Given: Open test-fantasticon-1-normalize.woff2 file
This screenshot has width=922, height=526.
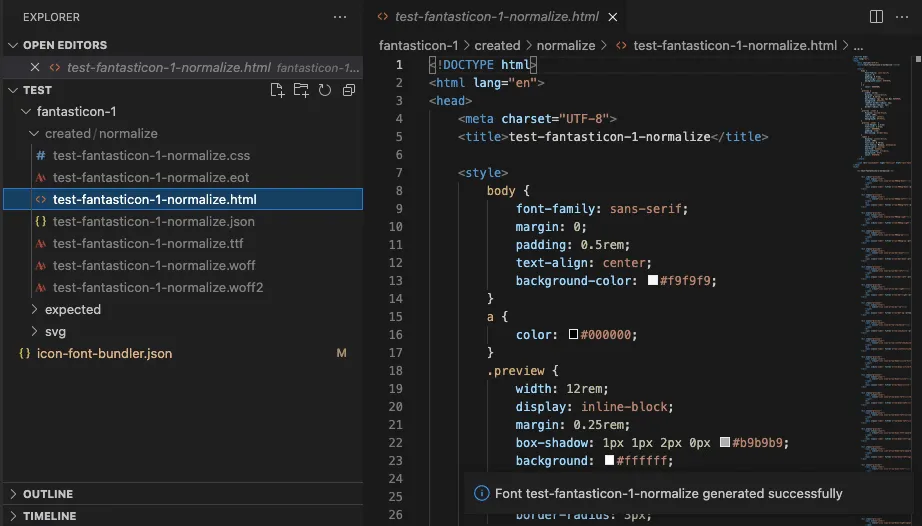Looking at the screenshot, I should pyautogui.click(x=158, y=287).
